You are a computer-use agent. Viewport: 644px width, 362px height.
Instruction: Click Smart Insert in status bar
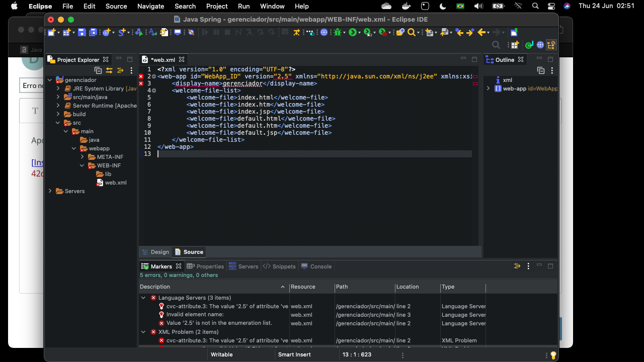(294, 354)
